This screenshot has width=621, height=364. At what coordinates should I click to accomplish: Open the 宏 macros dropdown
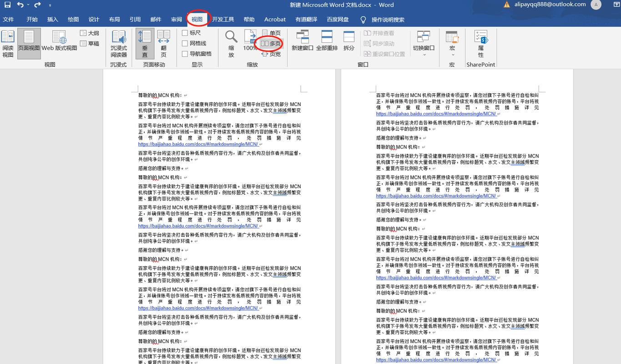pos(452,44)
